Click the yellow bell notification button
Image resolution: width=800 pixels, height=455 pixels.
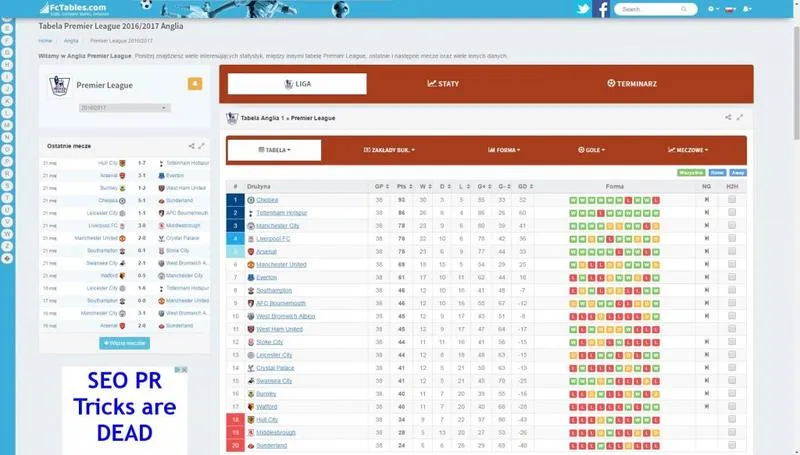click(x=195, y=84)
